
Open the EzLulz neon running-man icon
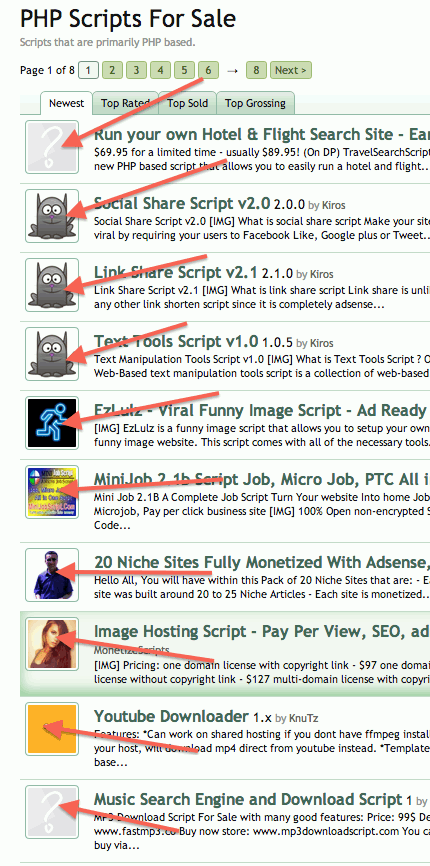[52, 423]
